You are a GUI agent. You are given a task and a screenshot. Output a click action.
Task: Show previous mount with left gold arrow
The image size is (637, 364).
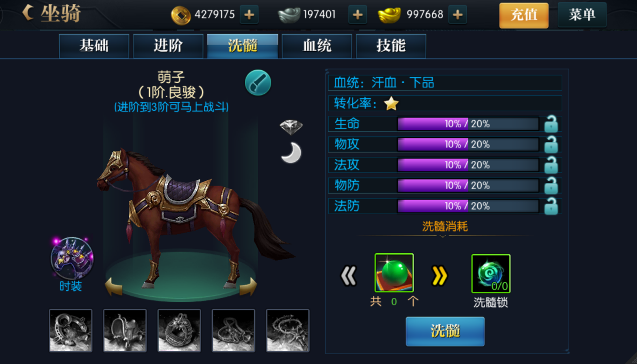point(113,287)
